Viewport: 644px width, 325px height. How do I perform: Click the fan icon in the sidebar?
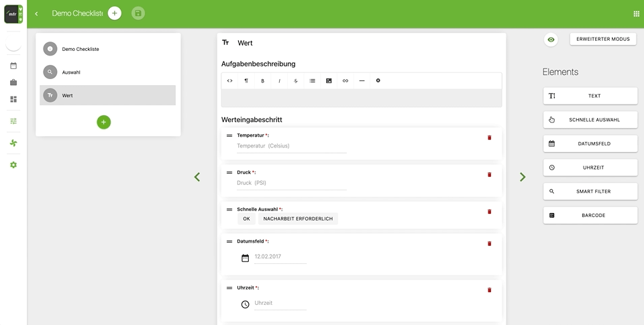pos(13,143)
